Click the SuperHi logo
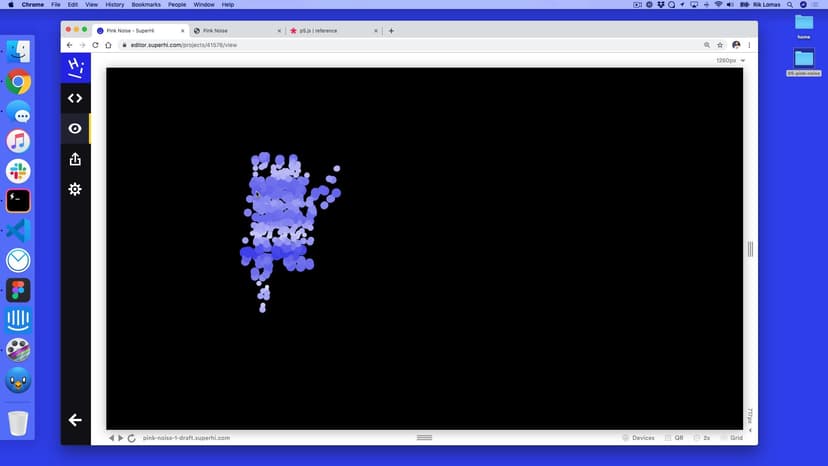The width and height of the screenshot is (828, 466). pyautogui.click(x=75, y=67)
